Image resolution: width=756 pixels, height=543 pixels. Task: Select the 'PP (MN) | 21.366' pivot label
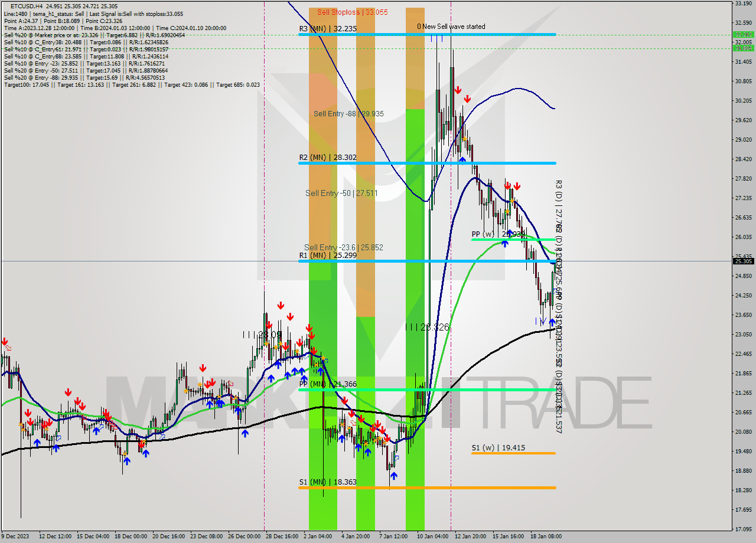point(327,384)
